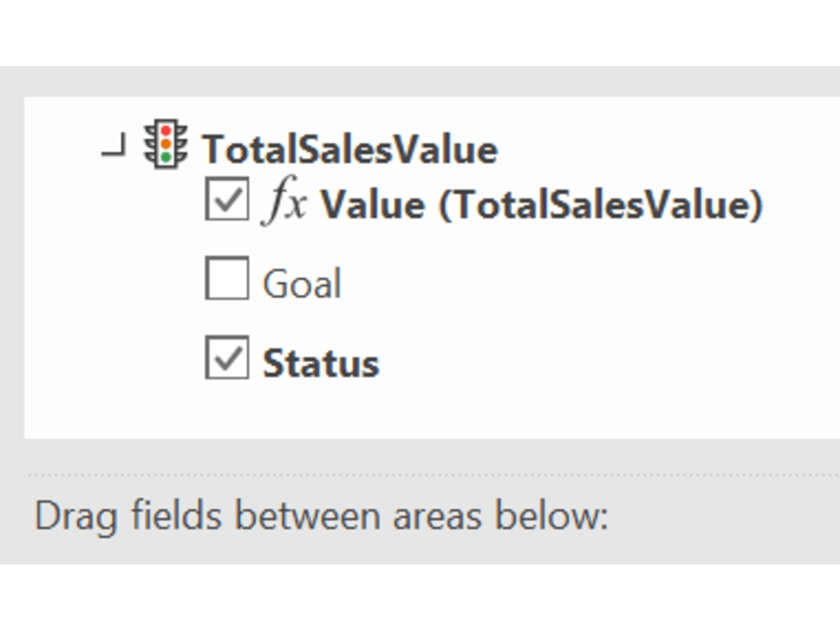Select the TotalSalesValue KPI name
The width and height of the screenshot is (840, 630).
(350, 150)
